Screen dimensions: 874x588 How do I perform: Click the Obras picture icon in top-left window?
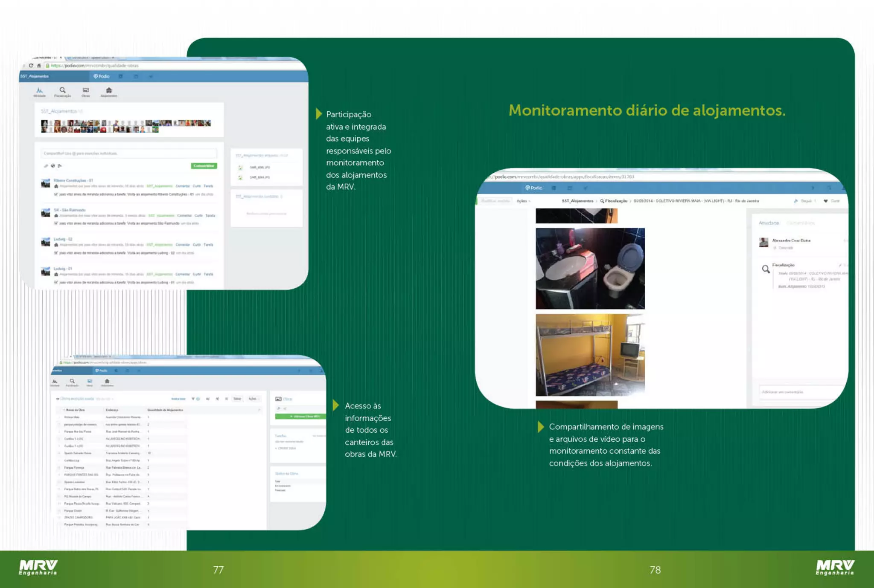(x=86, y=90)
